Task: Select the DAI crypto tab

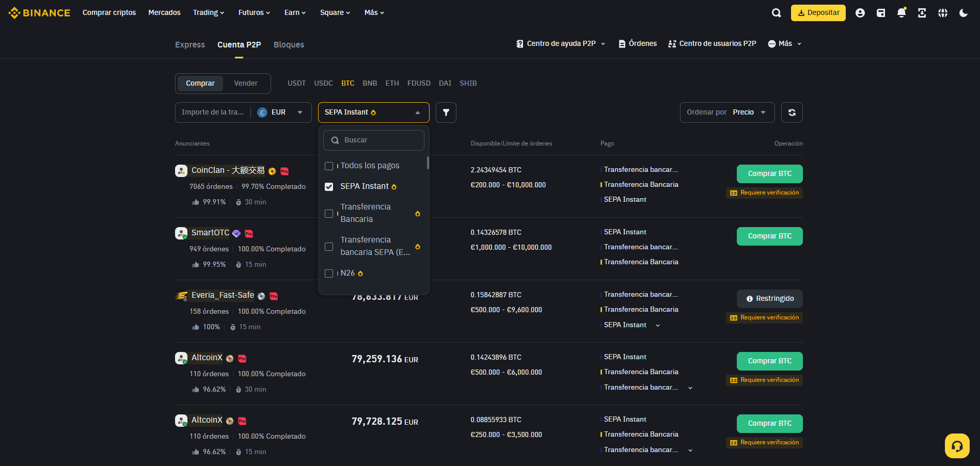Action: coord(445,84)
